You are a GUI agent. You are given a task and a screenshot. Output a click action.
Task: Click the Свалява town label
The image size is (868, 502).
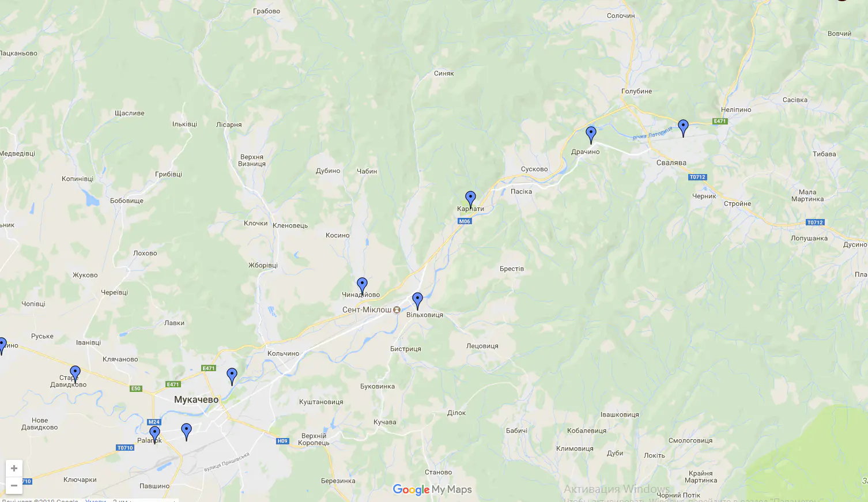click(x=671, y=163)
